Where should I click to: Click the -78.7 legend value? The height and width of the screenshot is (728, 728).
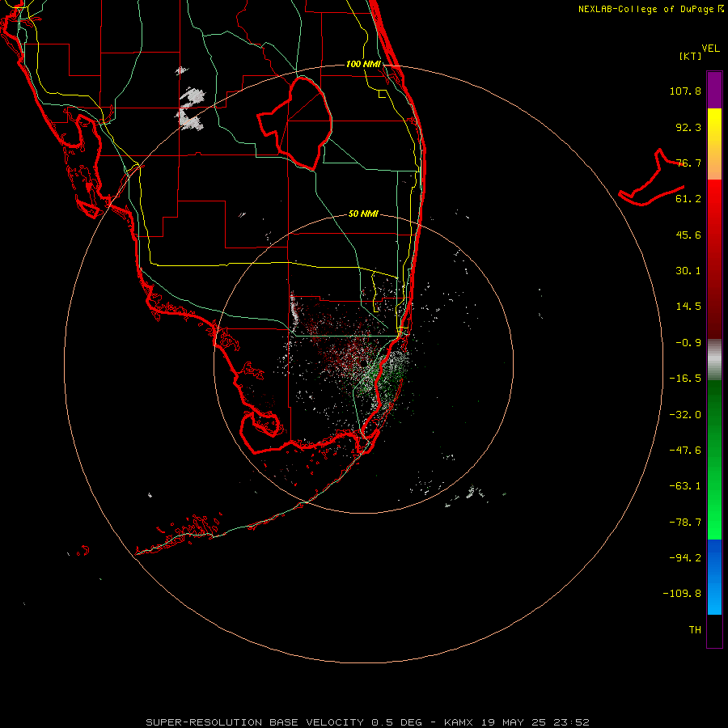click(685, 523)
